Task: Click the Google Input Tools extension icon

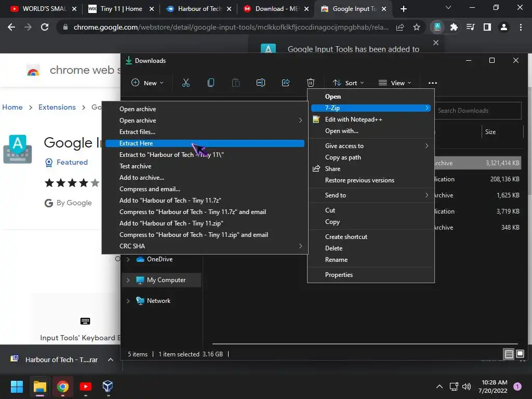Action: click(x=437, y=27)
